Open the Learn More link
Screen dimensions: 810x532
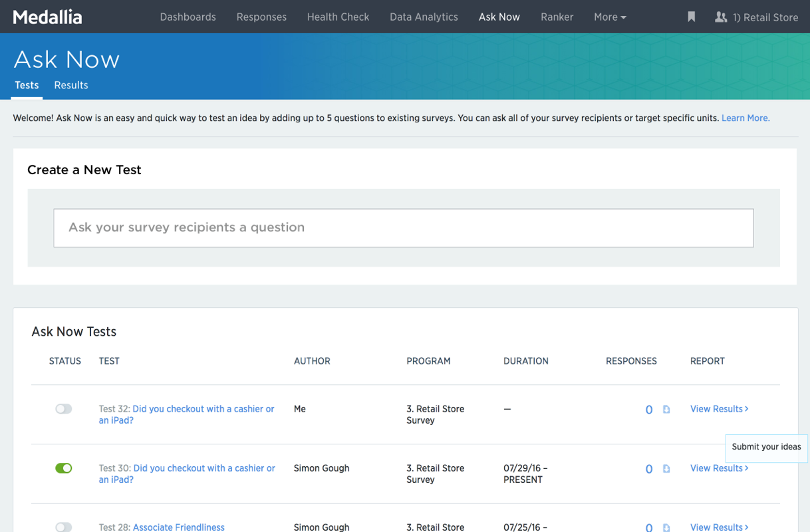tap(745, 118)
